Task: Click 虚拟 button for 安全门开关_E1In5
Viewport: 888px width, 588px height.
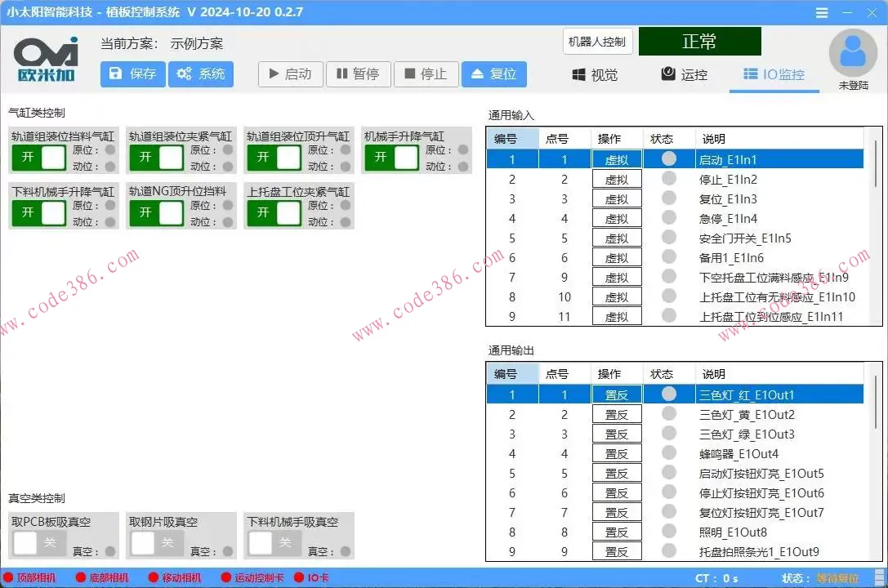Action: click(x=617, y=238)
